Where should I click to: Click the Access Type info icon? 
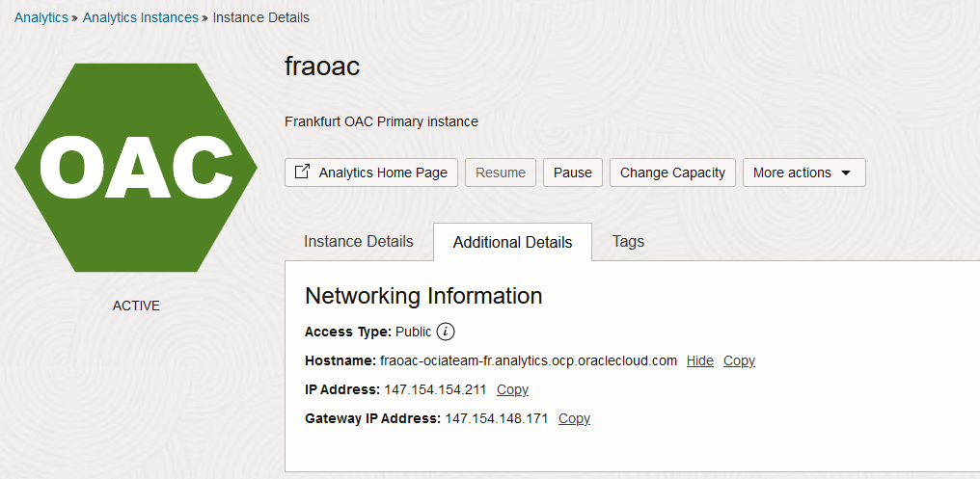[445, 332]
